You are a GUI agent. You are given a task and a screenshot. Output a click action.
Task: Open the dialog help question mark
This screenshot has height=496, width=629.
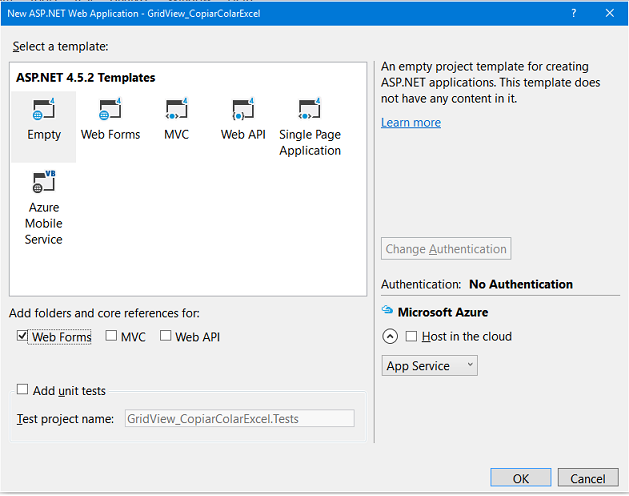[x=574, y=13]
